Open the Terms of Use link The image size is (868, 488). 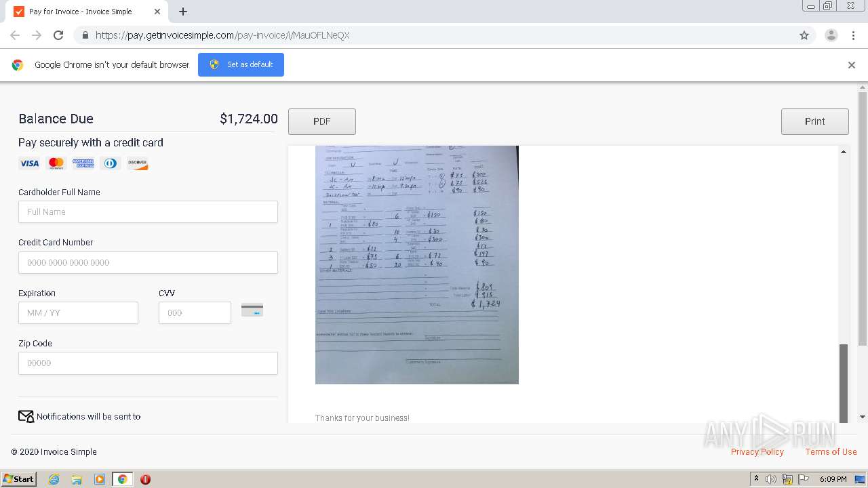click(x=831, y=451)
